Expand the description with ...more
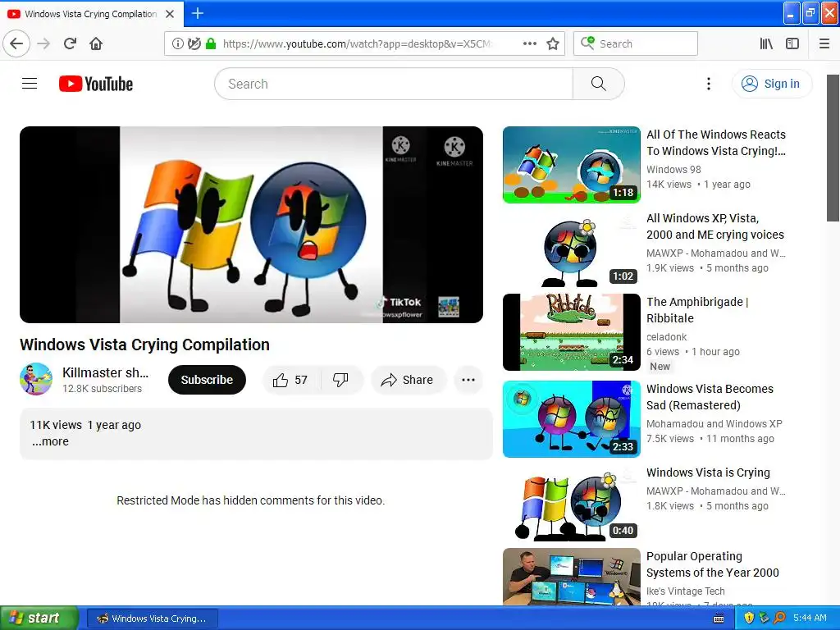The height and width of the screenshot is (630, 840). [50, 441]
